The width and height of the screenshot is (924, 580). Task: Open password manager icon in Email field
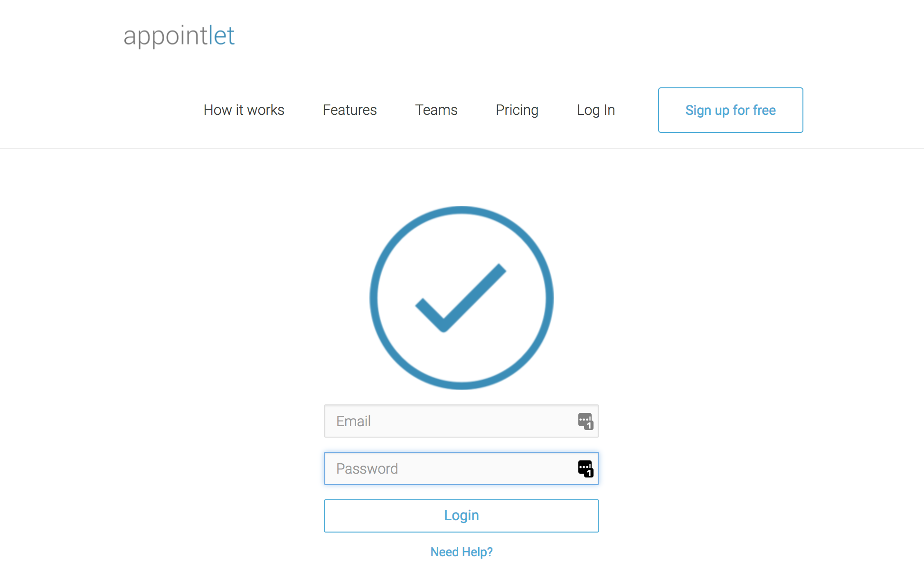pyautogui.click(x=585, y=421)
